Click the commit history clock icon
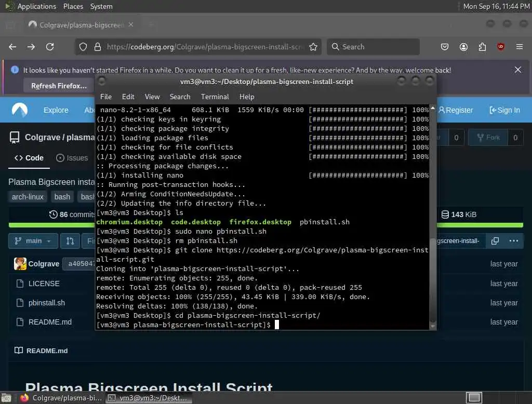Image resolution: width=532 pixels, height=404 pixels. click(54, 214)
